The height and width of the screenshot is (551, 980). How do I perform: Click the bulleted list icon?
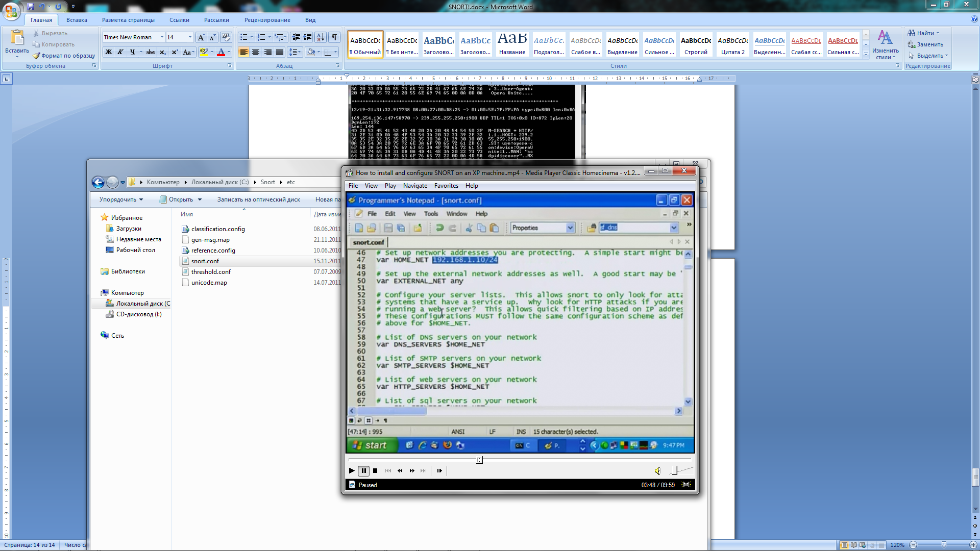[244, 37]
